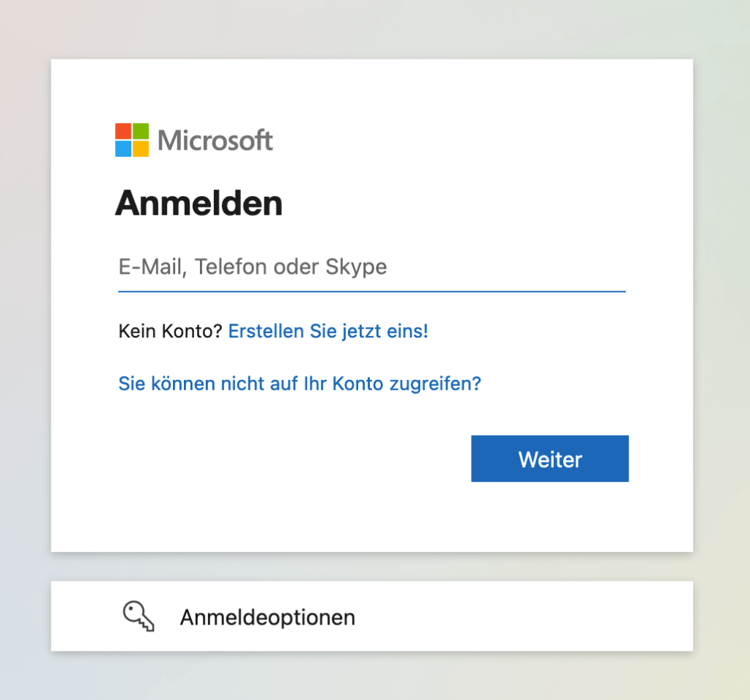The width and height of the screenshot is (750, 700).
Task: Click background area above the sign-in card
Action: (371, 29)
